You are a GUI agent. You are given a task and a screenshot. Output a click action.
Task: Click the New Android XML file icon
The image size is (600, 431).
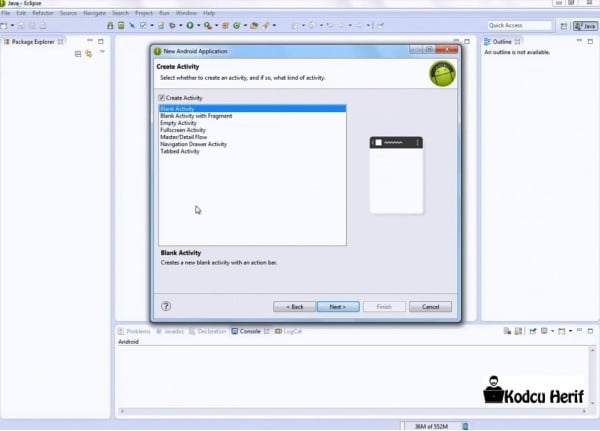tap(161, 25)
